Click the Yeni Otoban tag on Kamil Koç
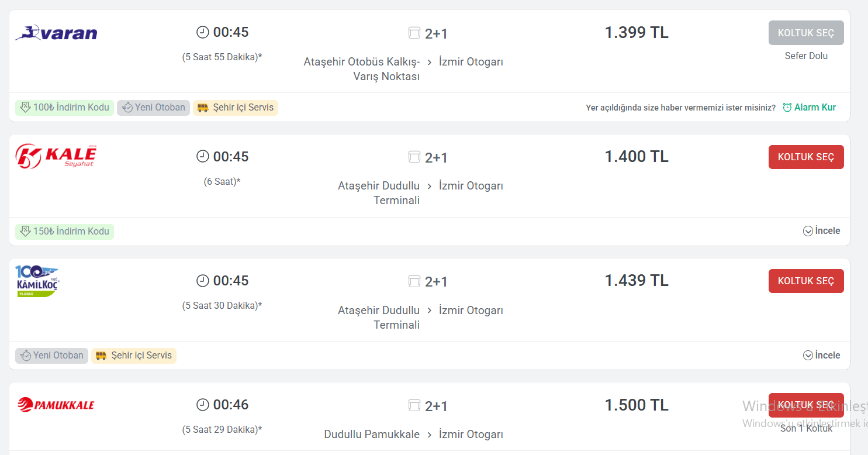 tap(51, 356)
